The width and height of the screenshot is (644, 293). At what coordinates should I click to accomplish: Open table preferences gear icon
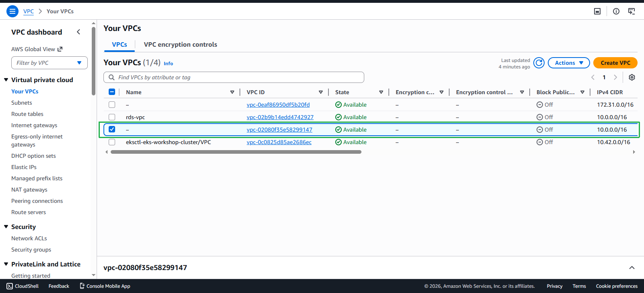632,77
